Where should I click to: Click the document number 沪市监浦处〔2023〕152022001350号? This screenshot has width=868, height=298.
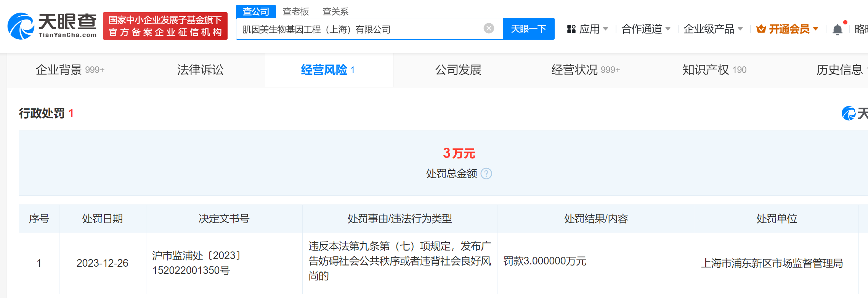tap(197, 263)
